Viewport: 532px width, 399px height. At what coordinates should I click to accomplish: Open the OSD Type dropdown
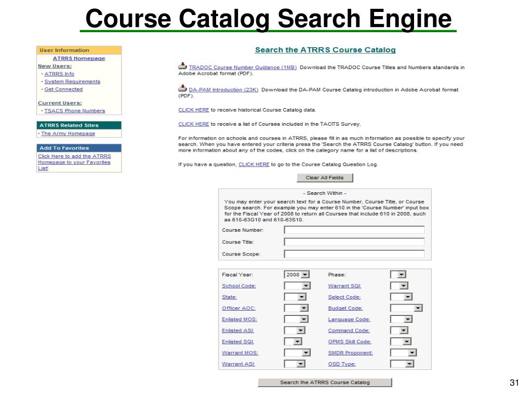tap(402, 364)
